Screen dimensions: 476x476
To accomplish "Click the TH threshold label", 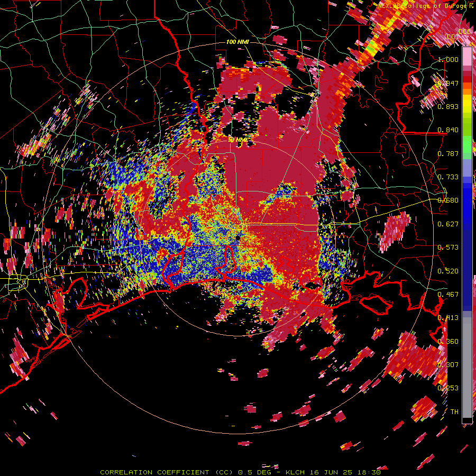I will coord(454,411).
